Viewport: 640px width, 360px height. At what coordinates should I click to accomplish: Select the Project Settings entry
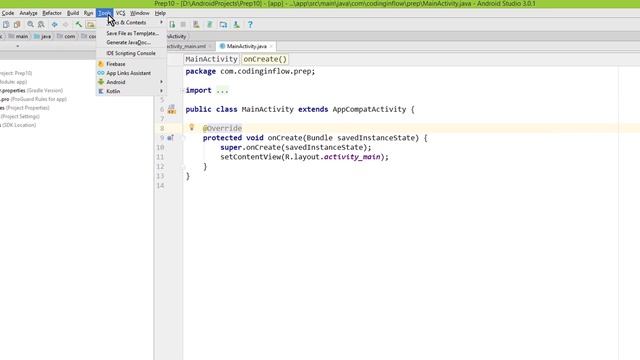point(20,116)
